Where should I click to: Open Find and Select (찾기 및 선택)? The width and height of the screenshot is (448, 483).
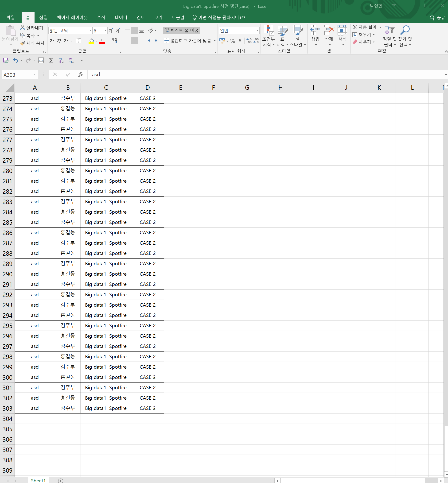pyautogui.click(x=405, y=36)
